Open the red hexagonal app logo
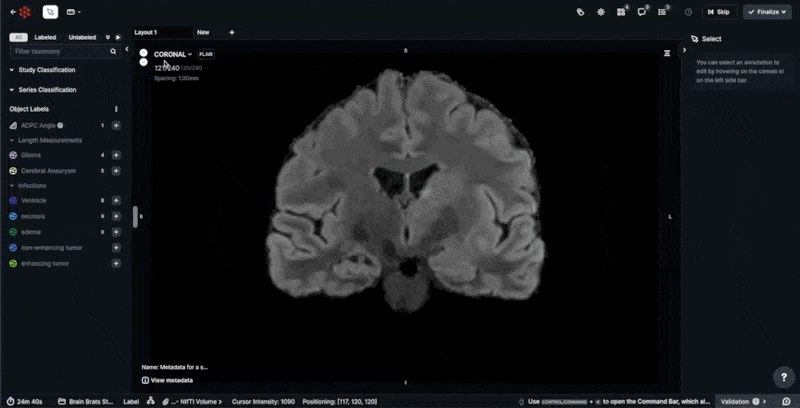Screen dimensions: 800x408 (x=24, y=12)
